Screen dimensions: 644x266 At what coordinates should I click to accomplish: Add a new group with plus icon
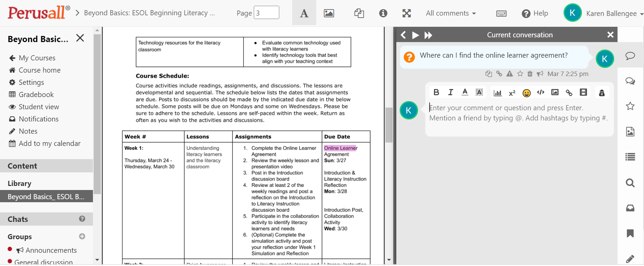point(82,236)
